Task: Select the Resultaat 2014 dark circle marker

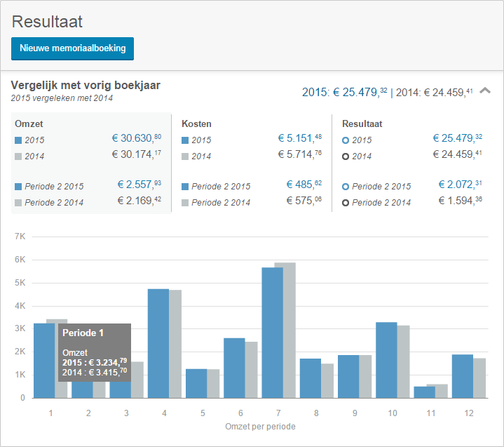Action: click(x=346, y=156)
